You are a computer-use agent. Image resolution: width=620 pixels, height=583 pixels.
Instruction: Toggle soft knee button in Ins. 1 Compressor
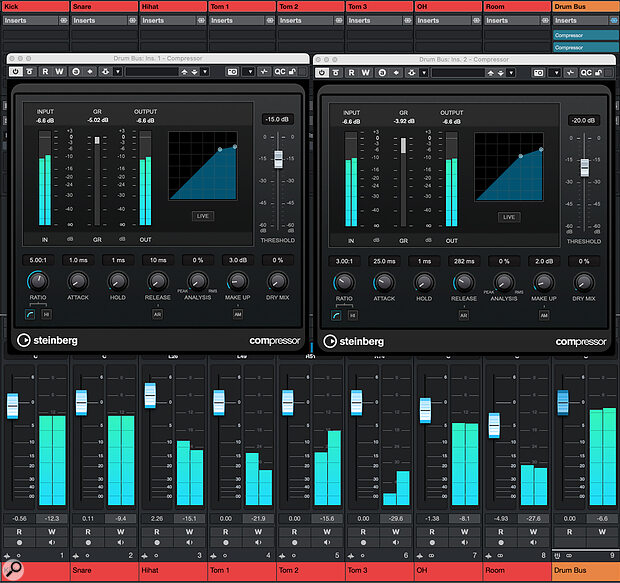pos(30,314)
